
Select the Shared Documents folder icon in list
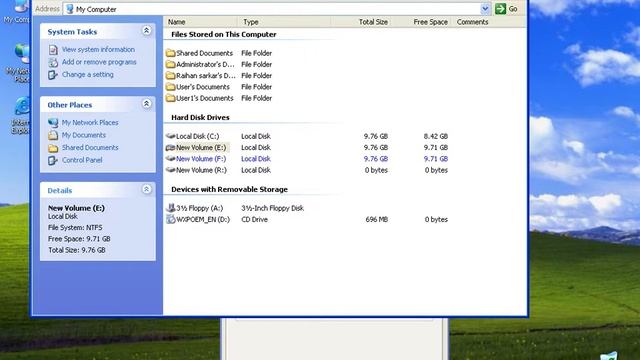click(170, 53)
